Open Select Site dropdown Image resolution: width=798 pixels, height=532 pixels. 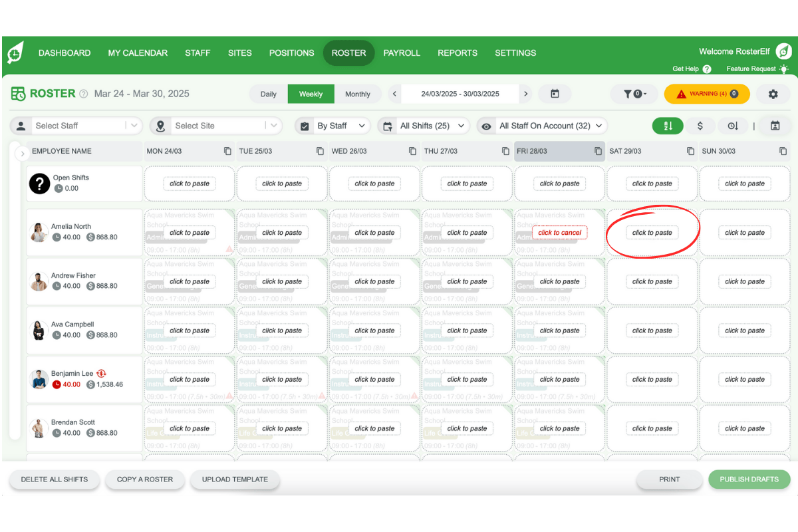pos(216,126)
